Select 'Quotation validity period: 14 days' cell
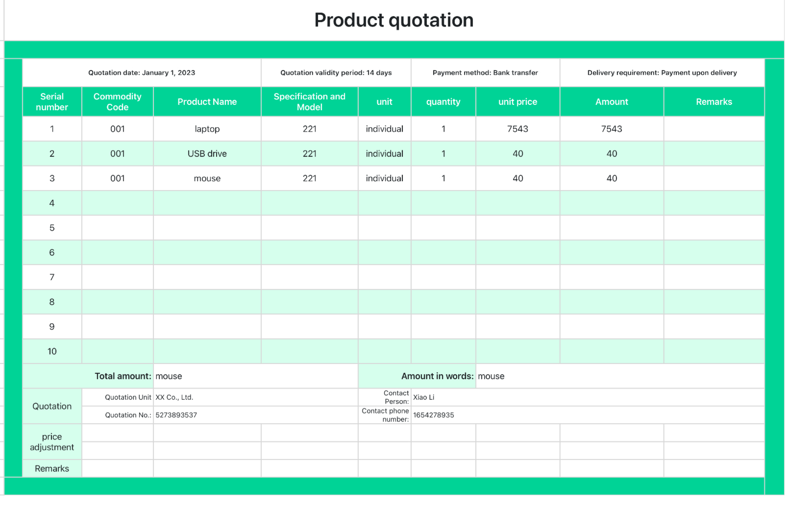 pos(336,73)
